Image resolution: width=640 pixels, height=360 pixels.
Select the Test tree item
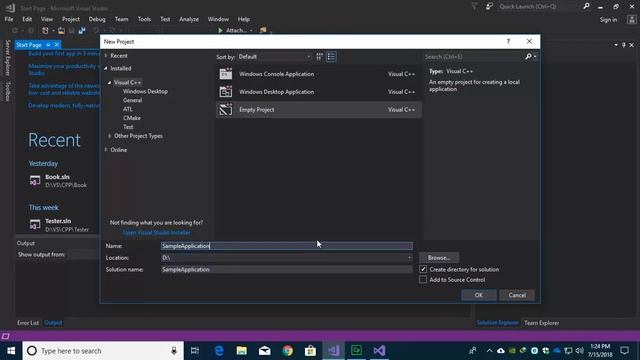coord(128,127)
